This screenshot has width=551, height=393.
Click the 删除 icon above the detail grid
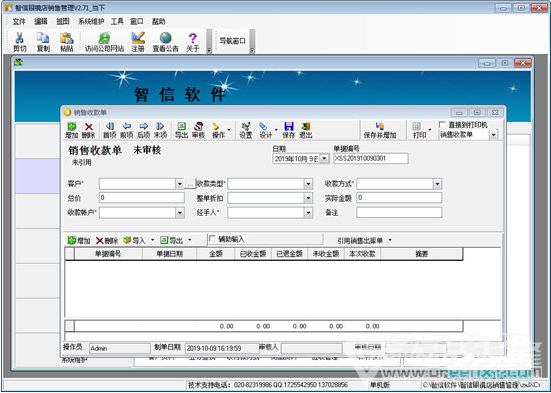click(x=100, y=240)
